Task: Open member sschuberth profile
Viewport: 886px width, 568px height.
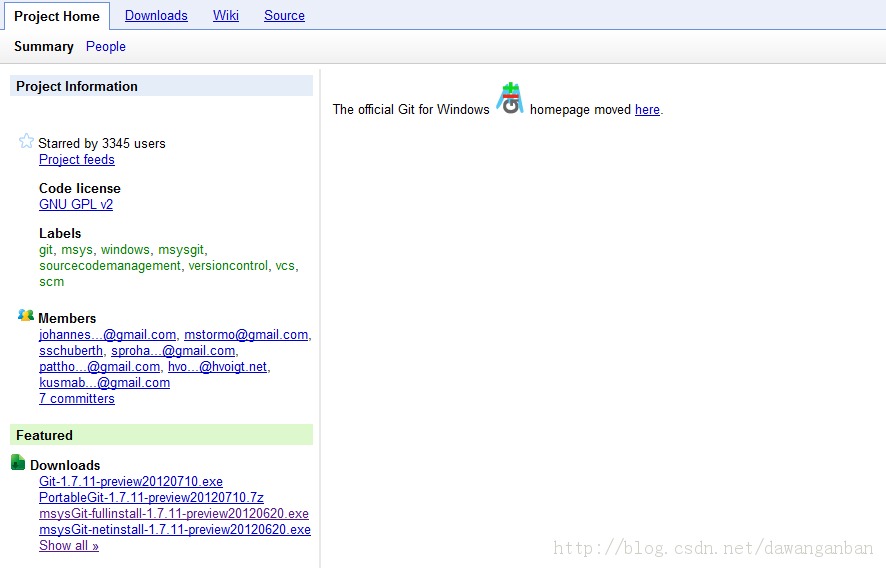Action: (x=71, y=350)
